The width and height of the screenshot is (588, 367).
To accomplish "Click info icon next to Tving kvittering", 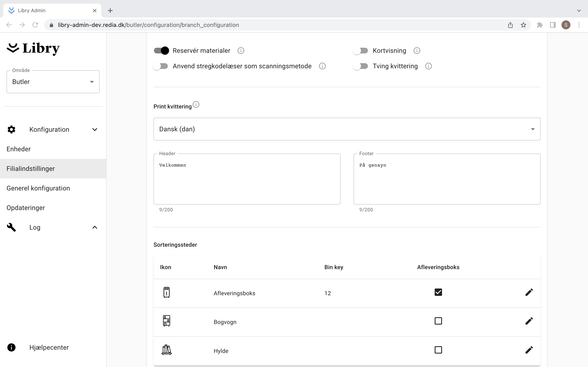I will click(428, 66).
